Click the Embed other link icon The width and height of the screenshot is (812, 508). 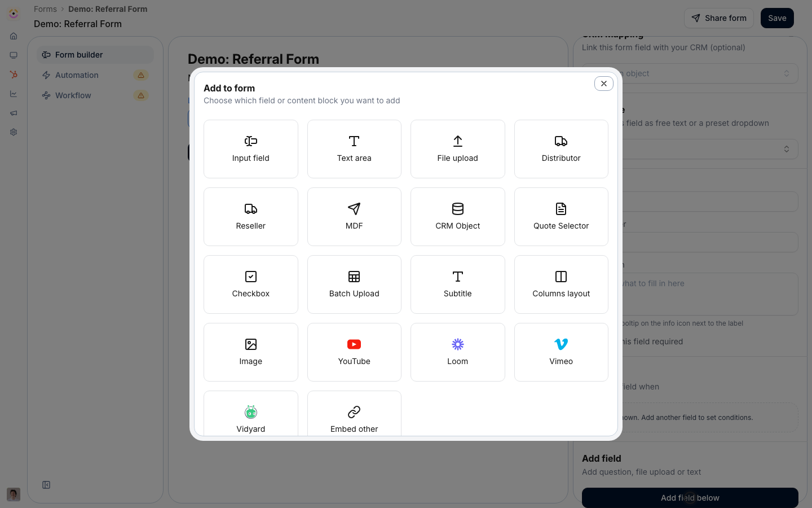(x=354, y=412)
